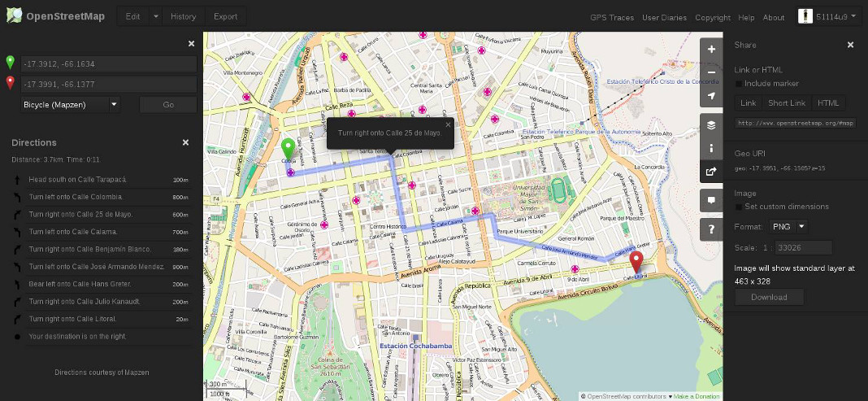This screenshot has height=401, width=868.
Task: Select the HTML share option
Action: pyautogui.click(x=828, y=103)
